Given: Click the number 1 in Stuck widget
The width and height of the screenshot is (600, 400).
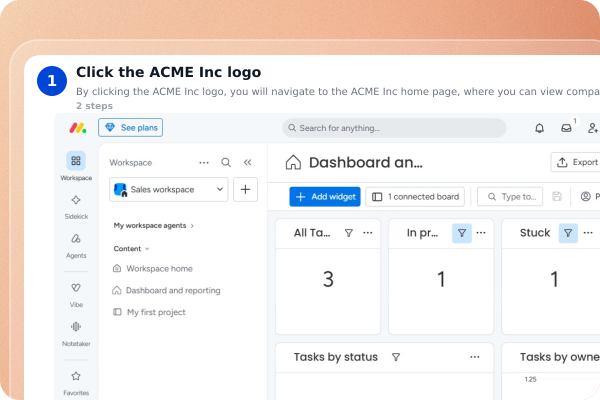Looking at the screenshot, I should click(554, 279).
